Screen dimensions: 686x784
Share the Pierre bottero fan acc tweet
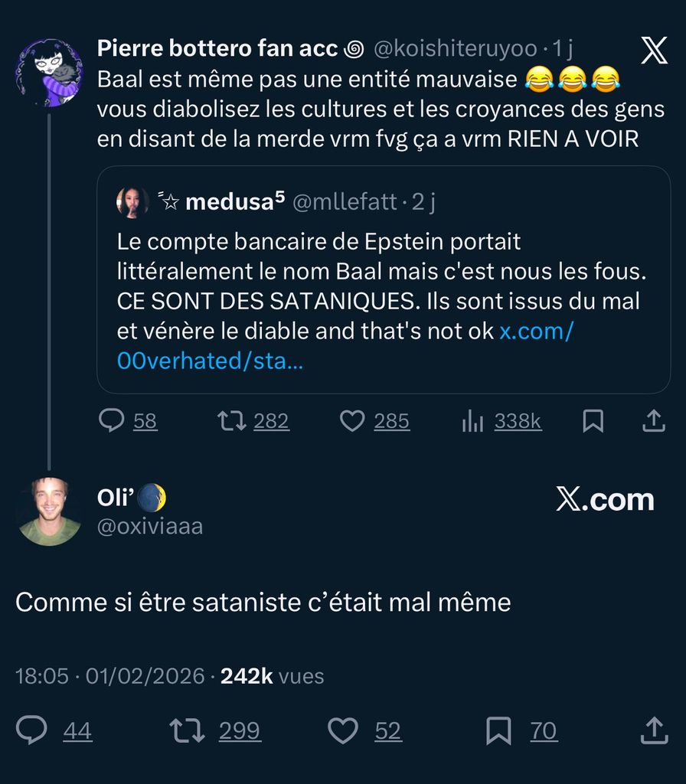click(x=653, y=420)
